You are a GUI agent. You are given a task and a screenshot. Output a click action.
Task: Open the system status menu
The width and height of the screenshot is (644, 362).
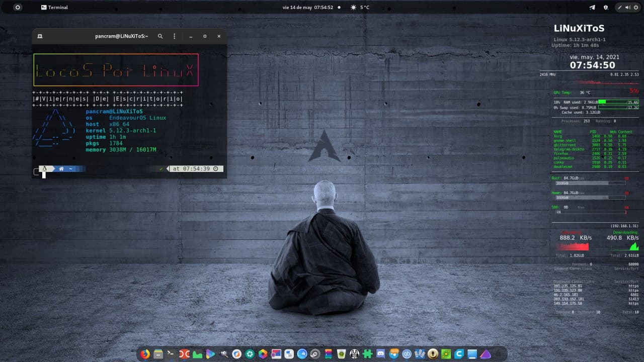point(627,8)
